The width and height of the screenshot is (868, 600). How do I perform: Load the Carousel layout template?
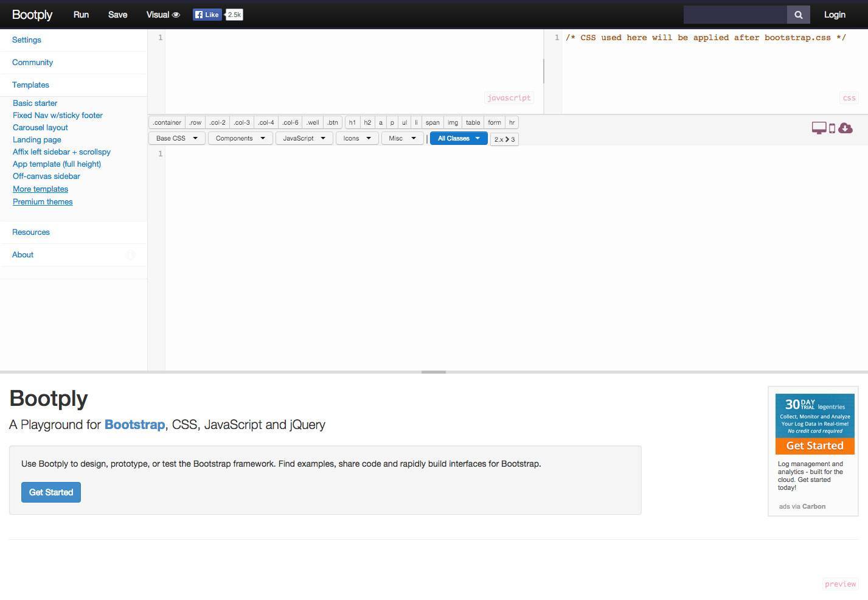40,128
